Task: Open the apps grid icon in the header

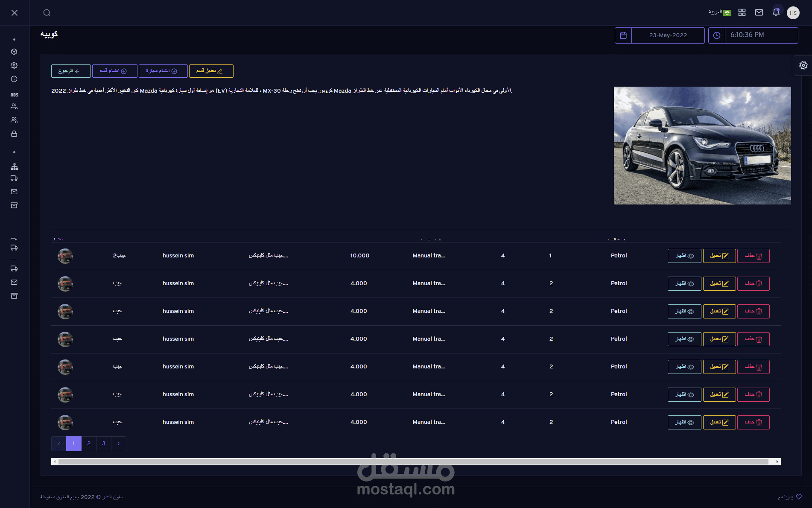Action: (x=742, y=13)
